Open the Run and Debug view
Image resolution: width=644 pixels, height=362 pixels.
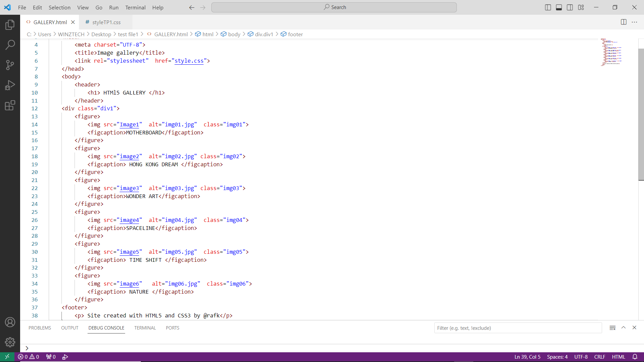(10, 85)
